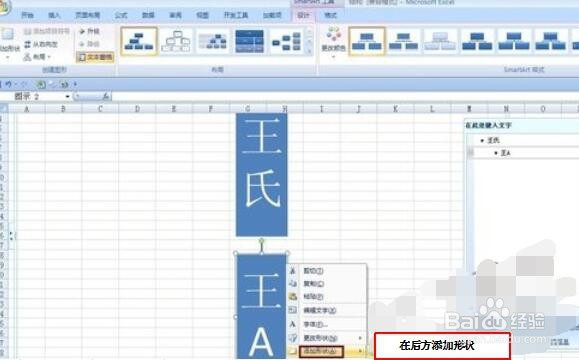Open the 插入 ribbon tab
579x360 pixels.
54,15
